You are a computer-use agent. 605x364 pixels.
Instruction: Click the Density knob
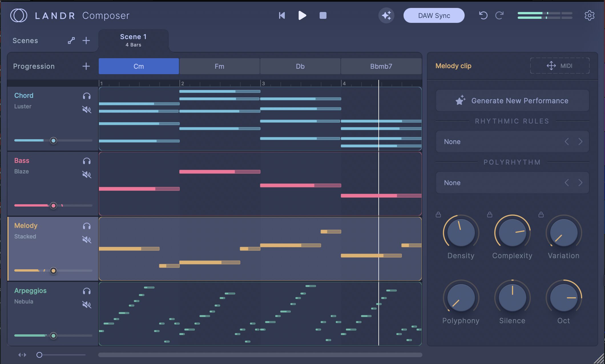coord(461,232)
